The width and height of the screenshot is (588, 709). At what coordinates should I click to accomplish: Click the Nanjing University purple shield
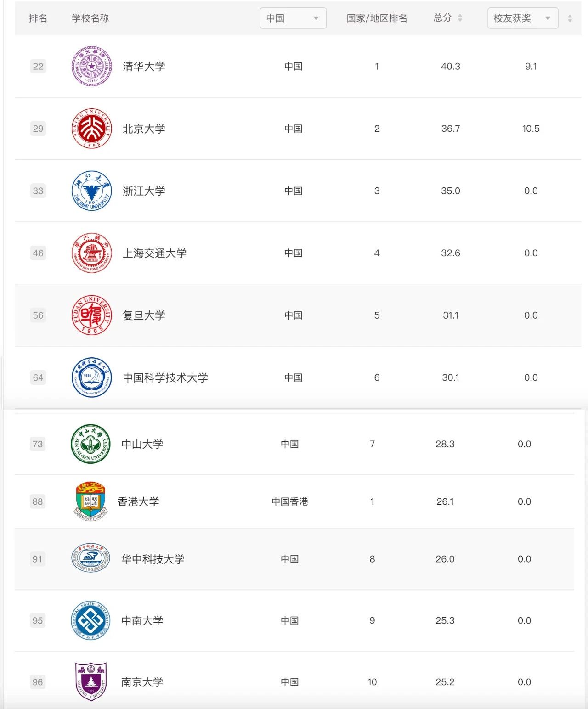(x=91, y=682)
